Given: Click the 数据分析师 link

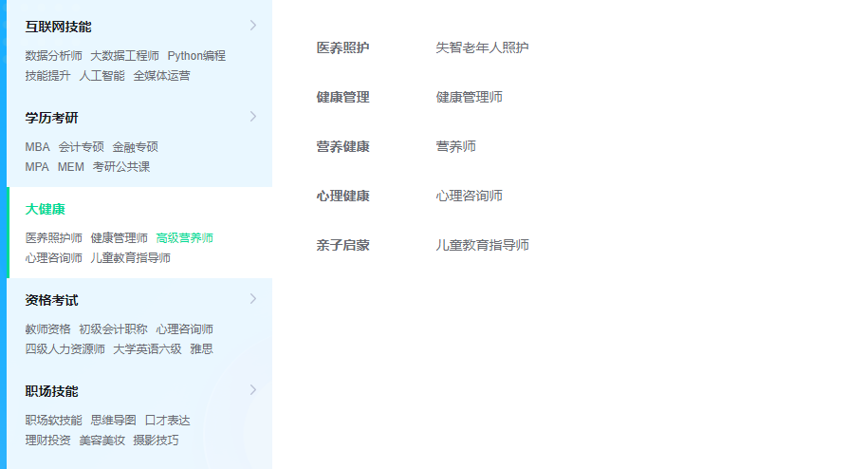Looking at the screenshot, I should [53, 56].
